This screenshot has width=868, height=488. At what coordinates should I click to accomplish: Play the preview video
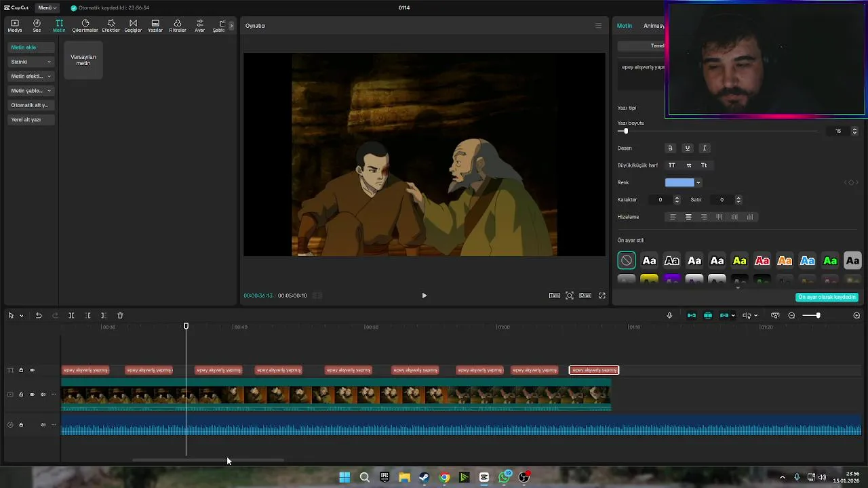point(425,296)
